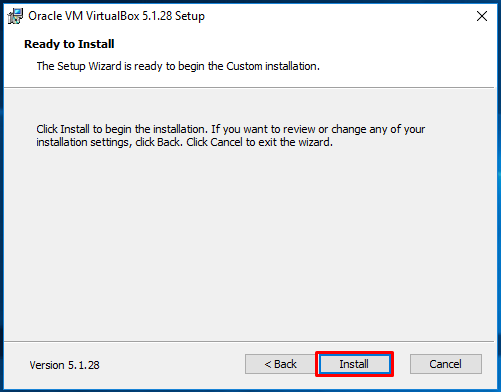This screenshot has height=392, width=501.
Task: Click the separator line above the button row
Action: coord(249,341)
